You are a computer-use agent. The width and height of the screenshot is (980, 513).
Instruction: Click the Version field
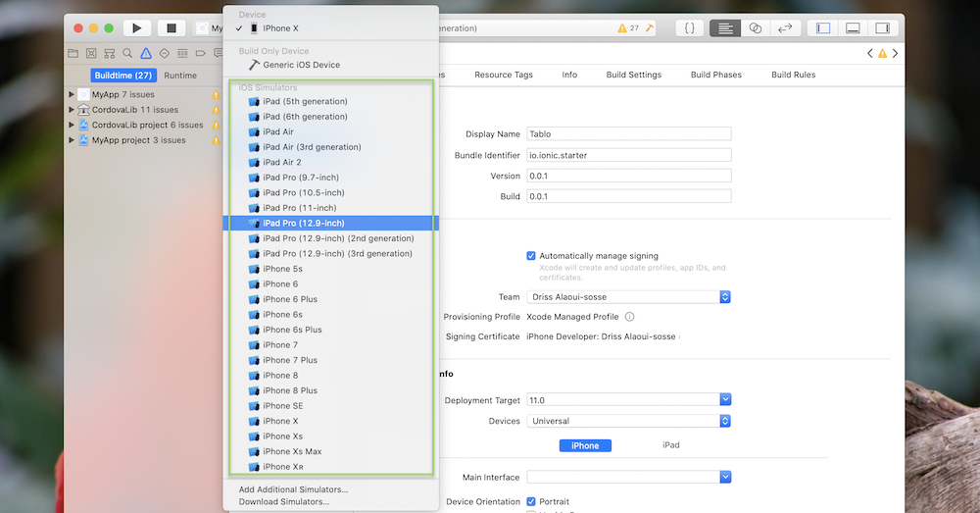click(x=629, y=176)
